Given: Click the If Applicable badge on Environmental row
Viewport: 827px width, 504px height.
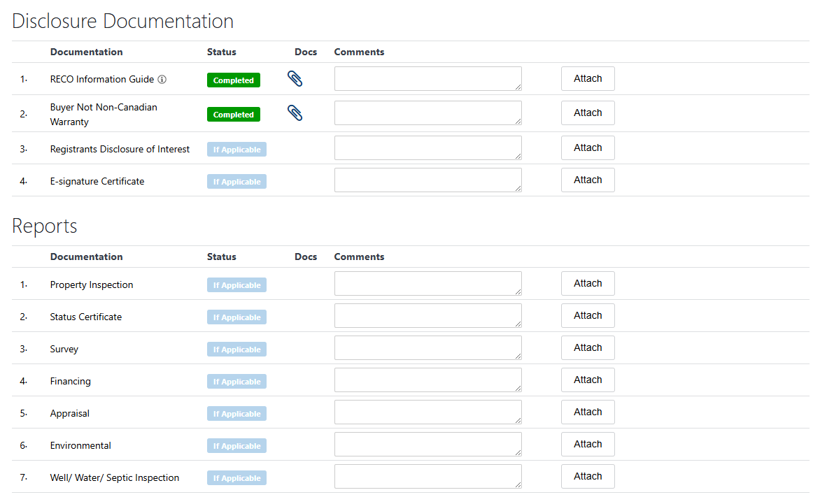Looking at the screenshot, I should click(236, 445).
